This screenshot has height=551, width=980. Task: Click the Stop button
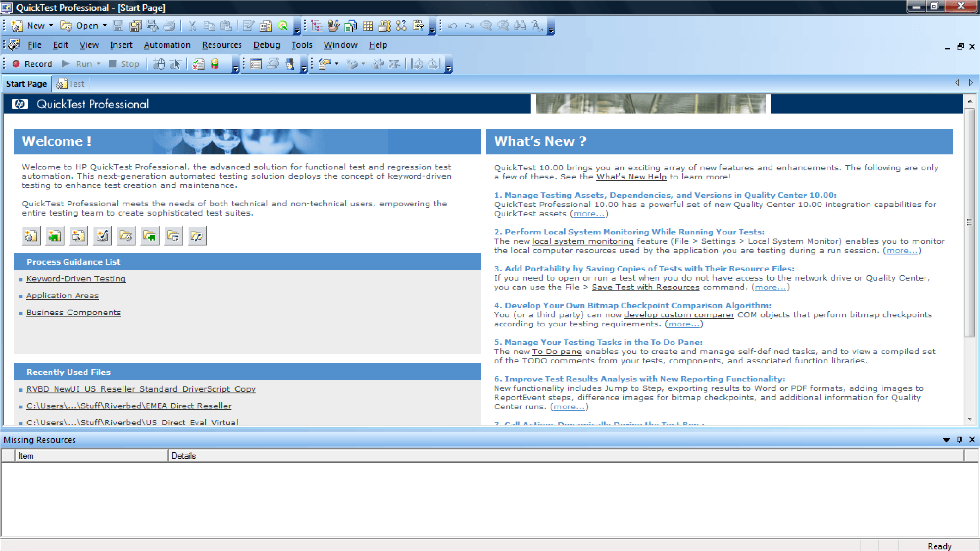point(124,64)
